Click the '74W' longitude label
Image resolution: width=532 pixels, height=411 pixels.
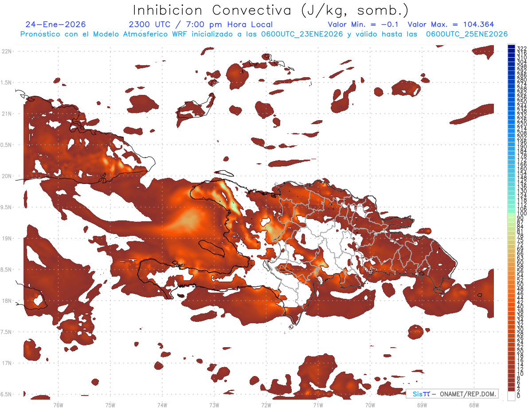point(162,405)
